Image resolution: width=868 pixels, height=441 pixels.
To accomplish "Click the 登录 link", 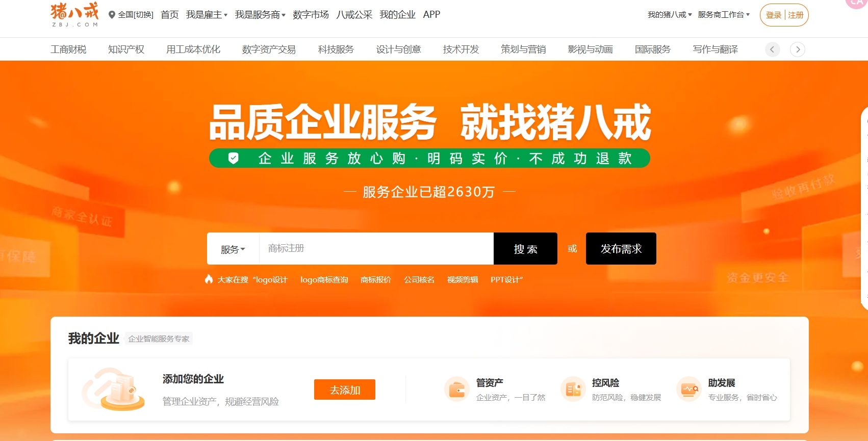I will coord(774,15).
